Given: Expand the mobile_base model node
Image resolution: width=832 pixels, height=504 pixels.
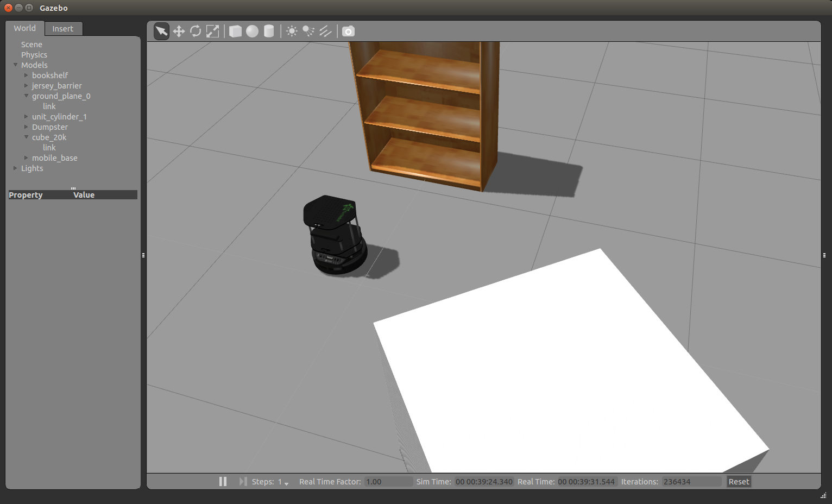Looking at the screenshot, I should 26,158.
